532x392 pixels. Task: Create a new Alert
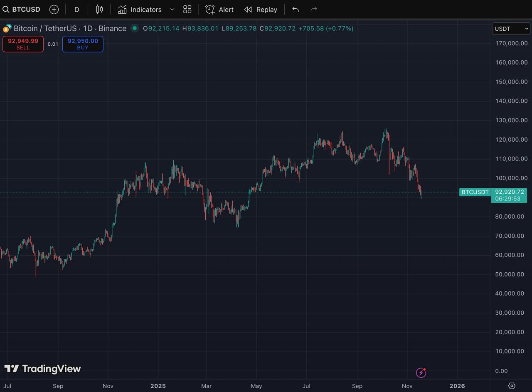coord(219,9)
